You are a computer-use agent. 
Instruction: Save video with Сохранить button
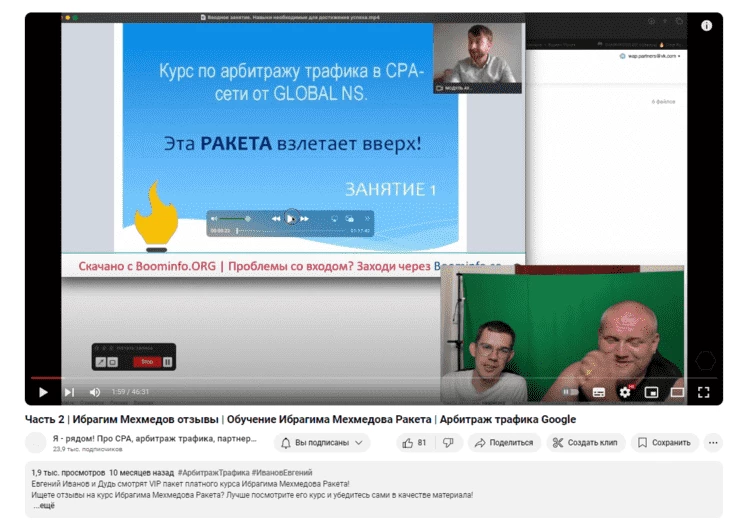[664, 443]
